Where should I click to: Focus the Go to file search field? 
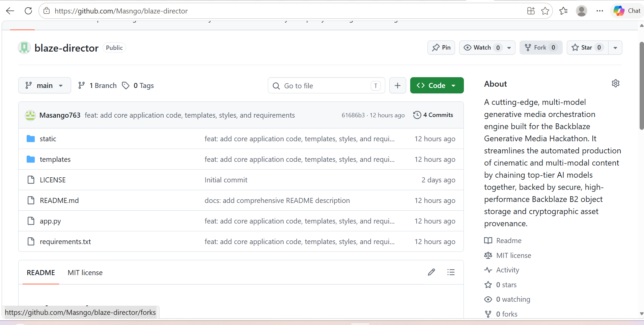326,86
